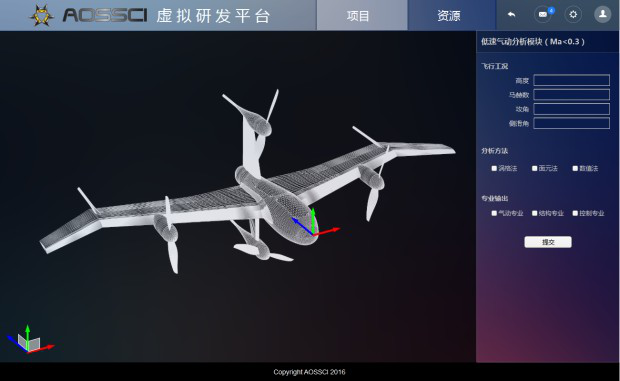Click the XYZ axis triad on aircraft nose
This screenshot has height=381, width=620.
pyautogui.click(x=315, y=223)
